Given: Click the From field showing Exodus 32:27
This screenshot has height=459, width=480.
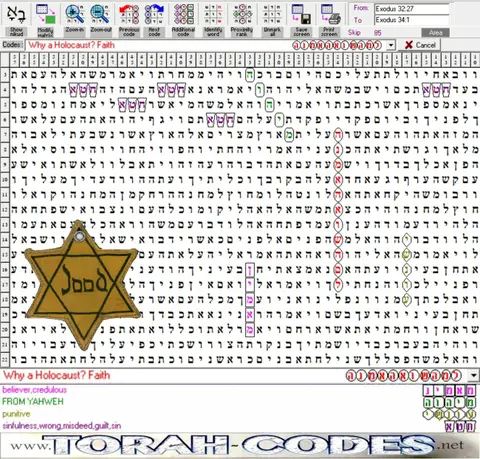Looking at the screenshot, I should click(411, 9).
